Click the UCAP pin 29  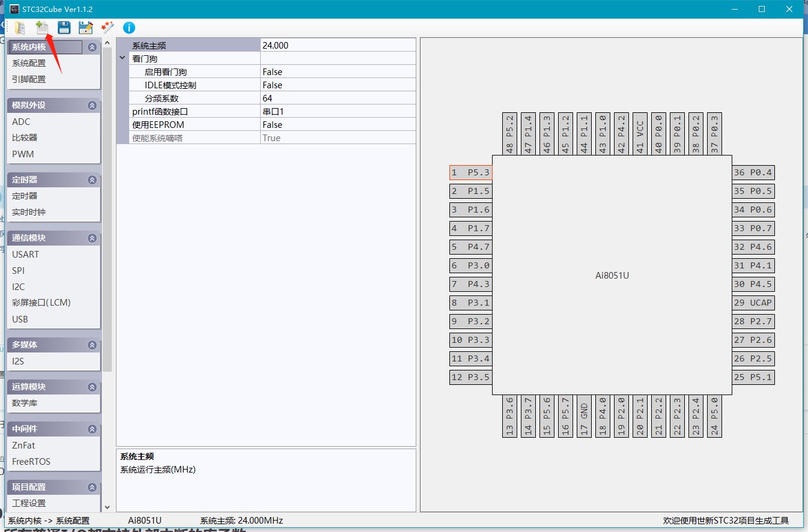coord(753,303)
